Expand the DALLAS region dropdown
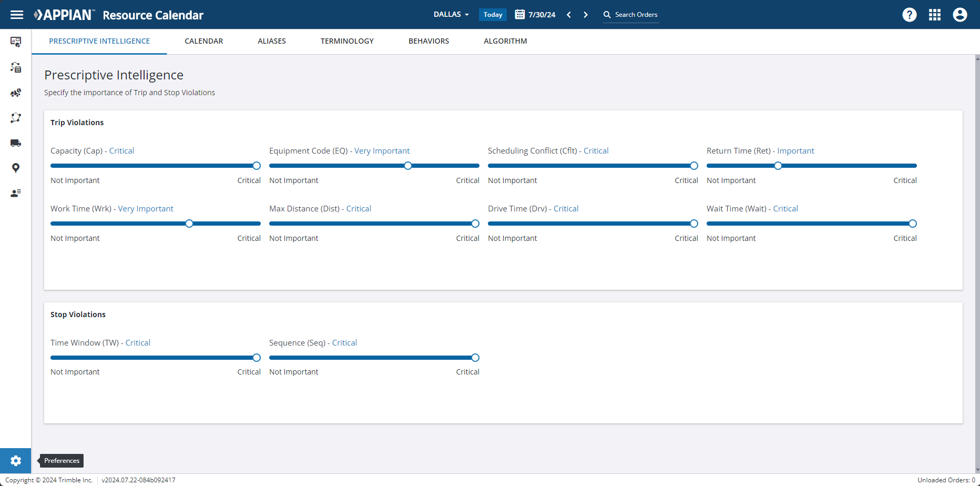The width and height of the screenshot is (980, 486). click(x=451, y=15)
